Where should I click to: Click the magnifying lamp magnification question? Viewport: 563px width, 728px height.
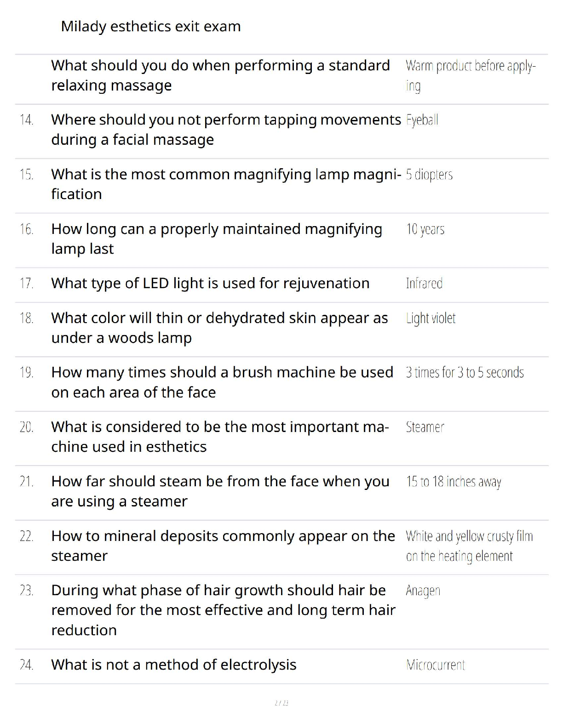pyautogui.click(x=226, y=184)
